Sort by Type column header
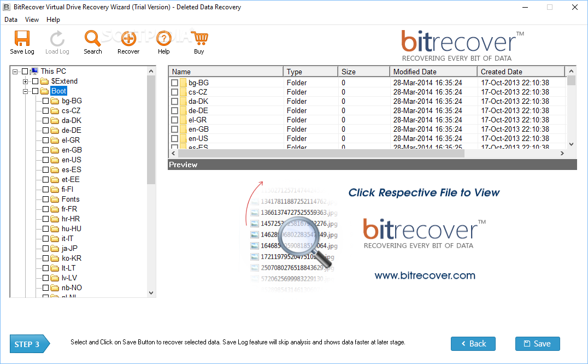Viewport: 588px width, 364px height. pos(311,72)
